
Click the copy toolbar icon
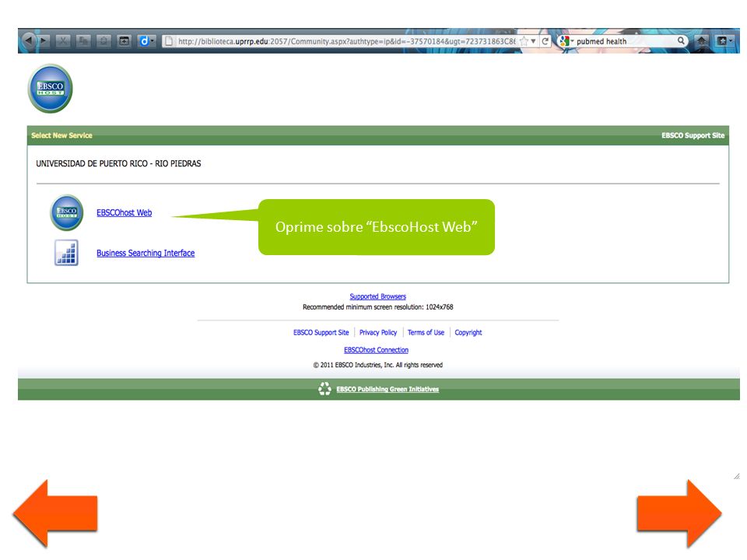click(83, 41)
